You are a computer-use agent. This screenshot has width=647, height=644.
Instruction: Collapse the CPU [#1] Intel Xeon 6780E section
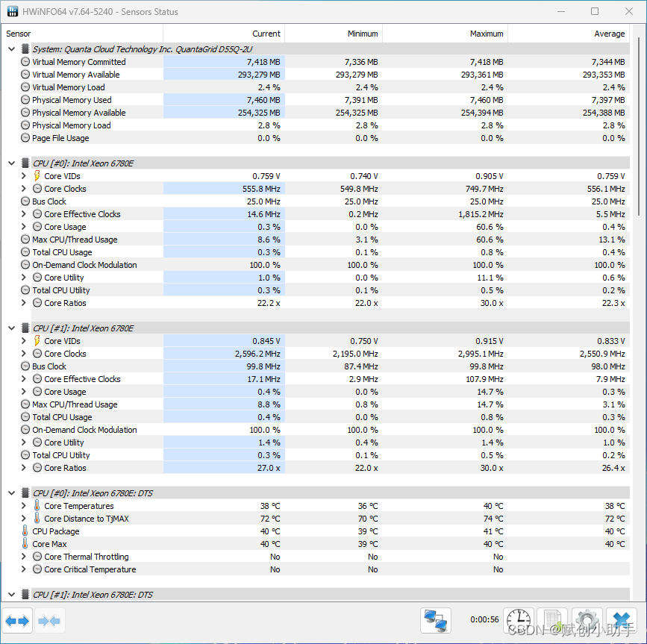[11, 328]
